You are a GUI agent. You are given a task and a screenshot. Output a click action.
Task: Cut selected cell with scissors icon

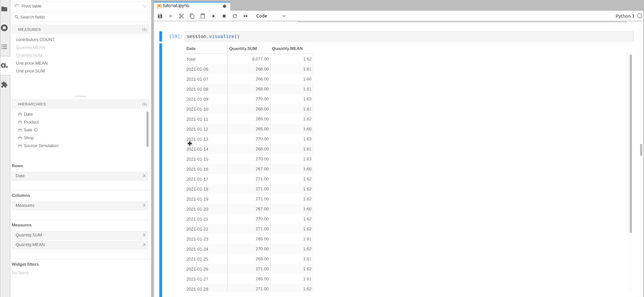click(181, 16)
